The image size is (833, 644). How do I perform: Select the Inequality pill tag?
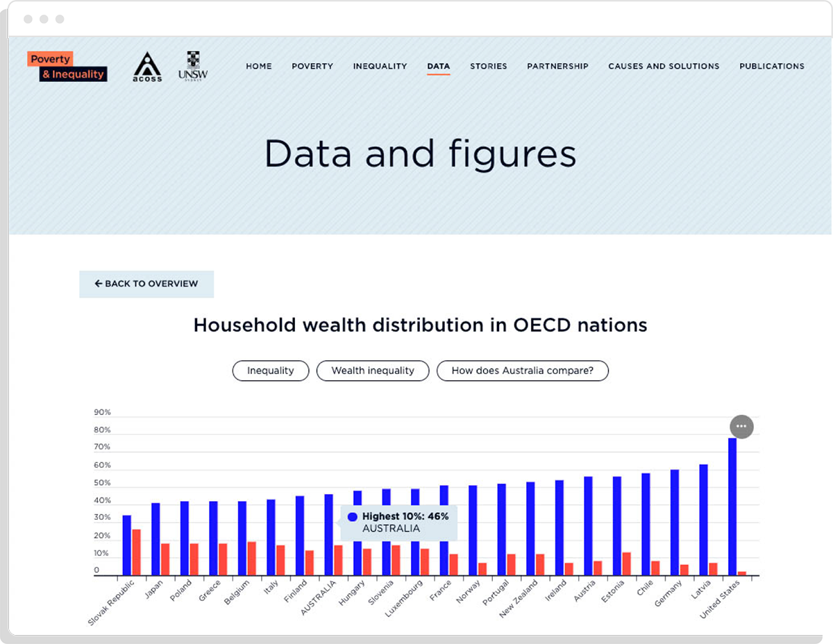pyautogui.click(x=271, y=371)
